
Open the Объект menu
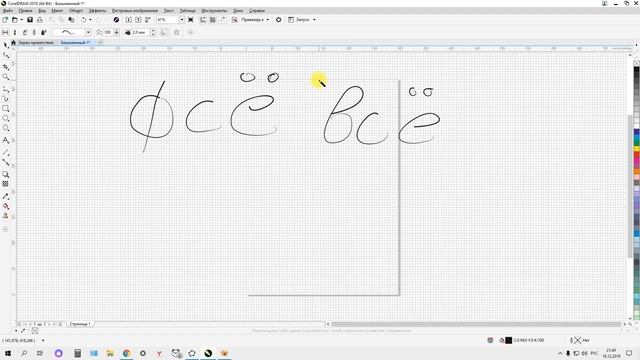(x=76, y=11)
